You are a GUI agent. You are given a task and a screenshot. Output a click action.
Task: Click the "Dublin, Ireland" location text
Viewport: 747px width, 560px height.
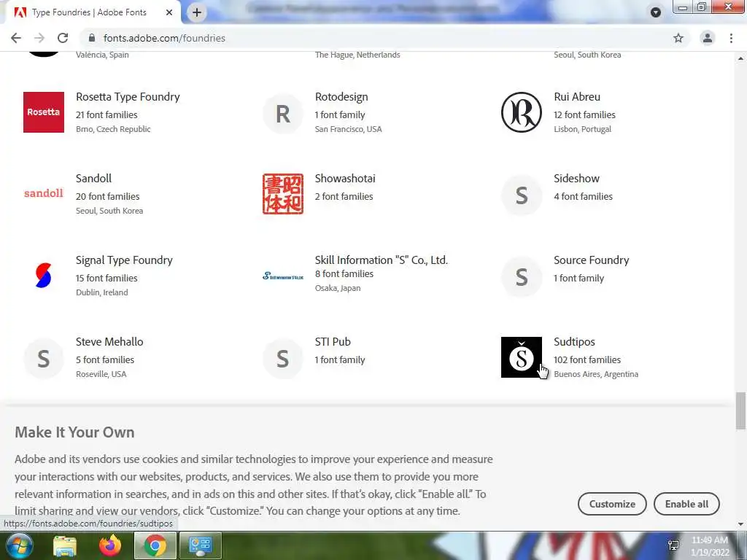pyautogui.click(x=101, y=292)
